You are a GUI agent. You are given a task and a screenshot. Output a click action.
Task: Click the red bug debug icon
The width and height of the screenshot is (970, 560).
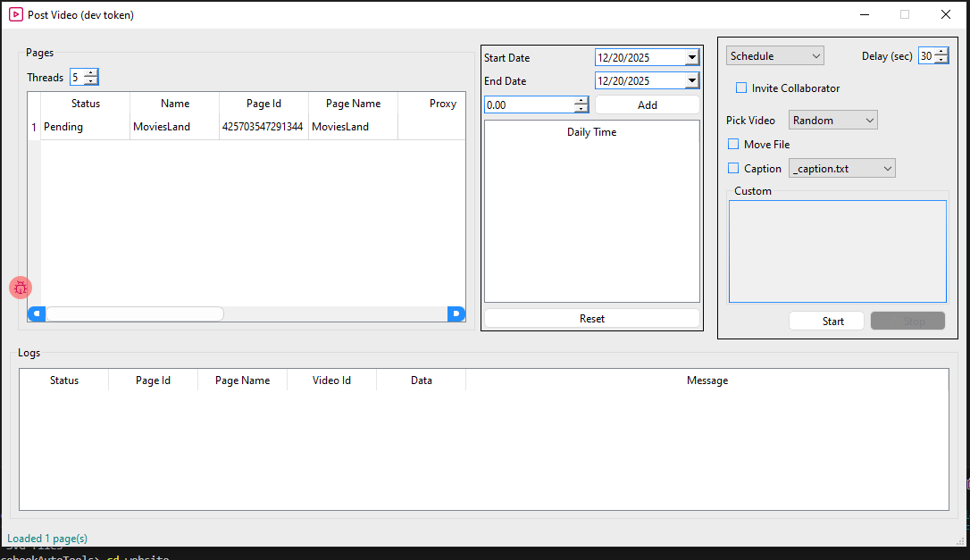pyautogui.click(x=20, y=288)
